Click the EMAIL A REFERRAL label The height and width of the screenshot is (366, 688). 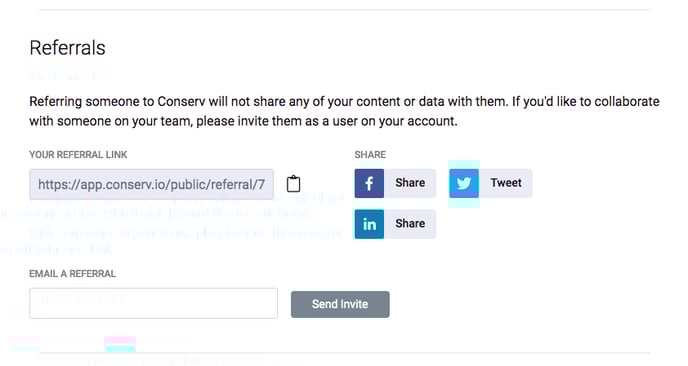point(72,274)
